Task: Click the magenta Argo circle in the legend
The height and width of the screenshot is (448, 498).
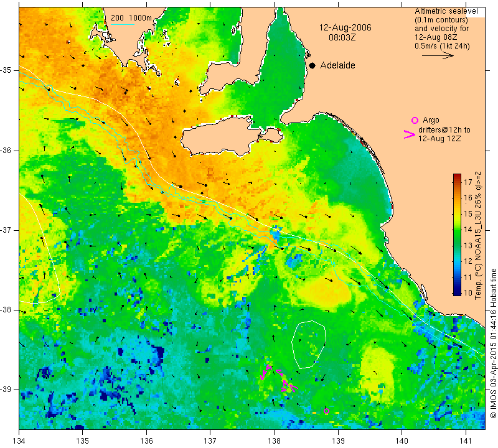Action: [x=415, y=120]
